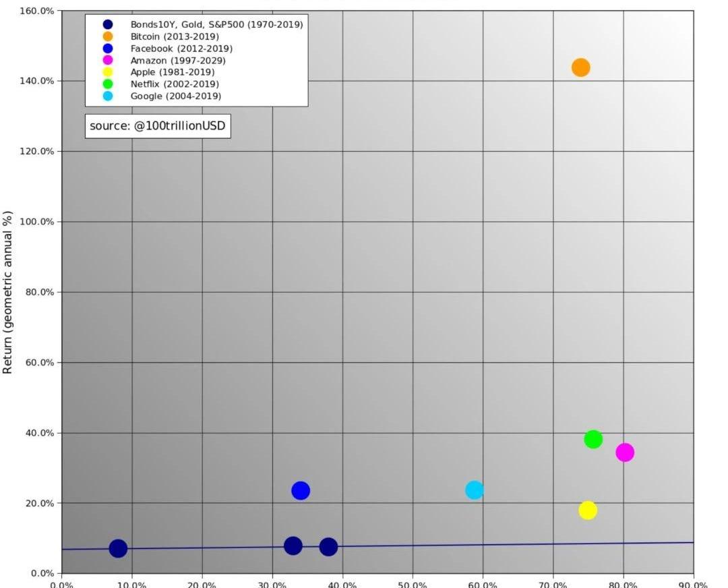Click the orange Bitcoin data point
Screen dimensions: 728x588
(580, 67)
